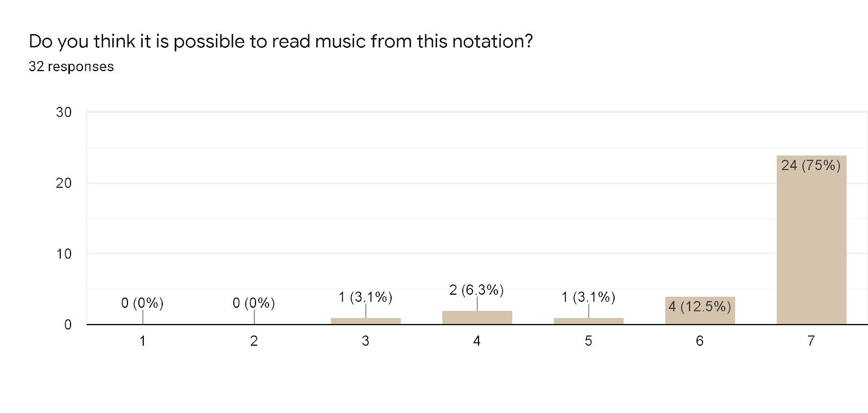Click the "32 responses" count text

pos(71,67)
